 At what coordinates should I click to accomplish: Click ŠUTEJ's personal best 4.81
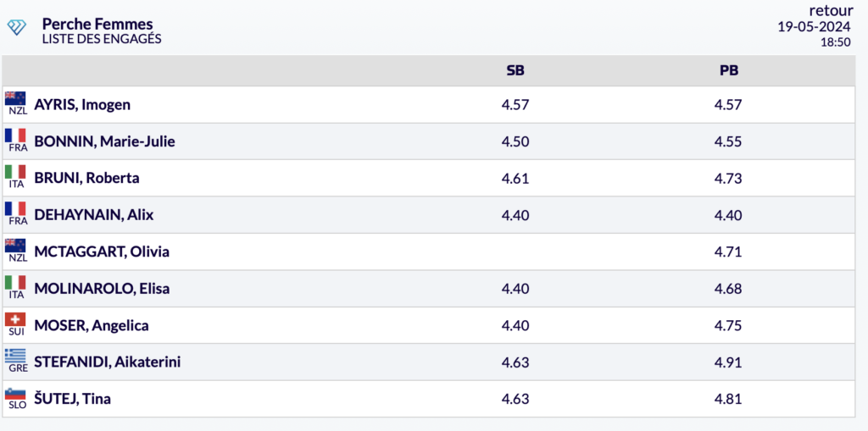[728, 399]
